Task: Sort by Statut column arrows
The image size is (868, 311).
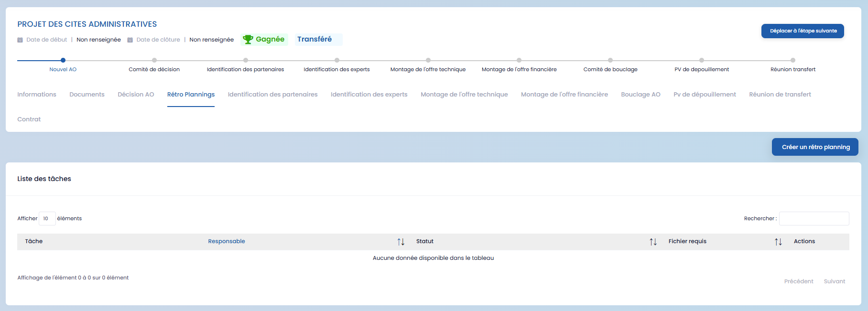Action: (x=653, y=242)
